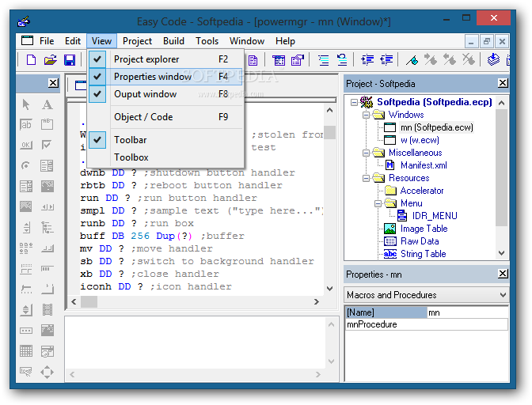This screenshot has width=532, height=405.
Task: Select the Static text 'A' tool
Action: click(x=47, y=104)
